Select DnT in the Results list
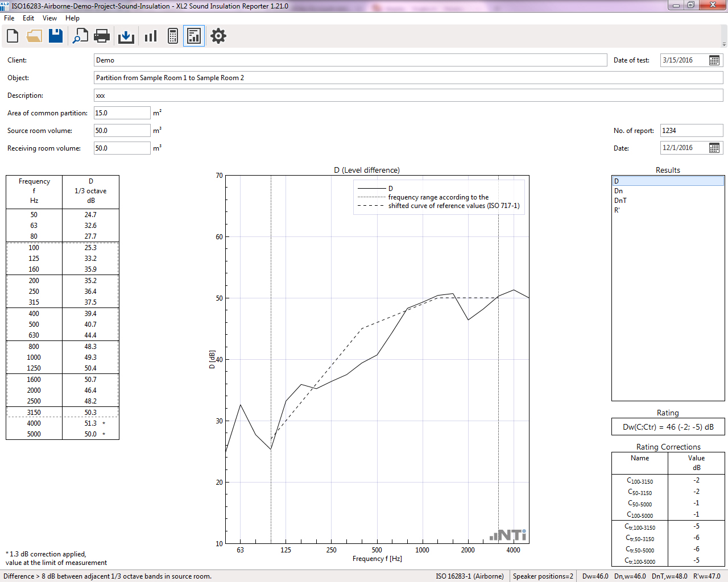Screen dimensions: 728x582 coord(621,201)
